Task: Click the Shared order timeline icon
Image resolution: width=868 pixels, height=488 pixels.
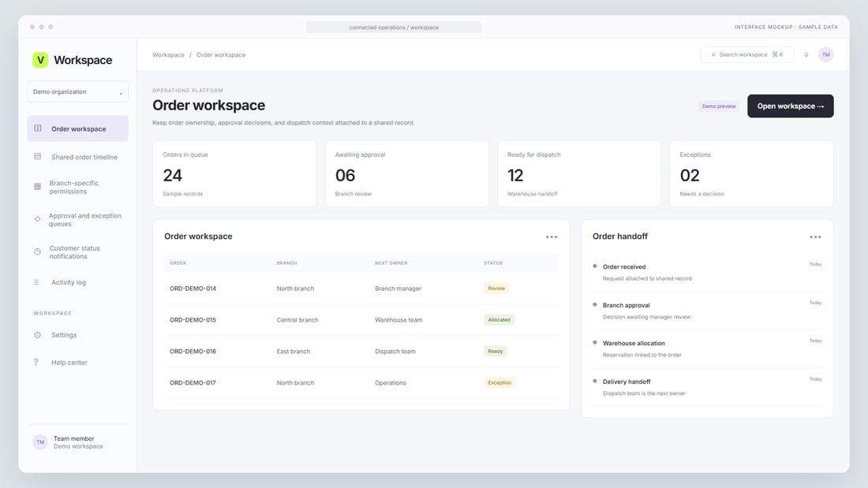Action: [38, 157]
